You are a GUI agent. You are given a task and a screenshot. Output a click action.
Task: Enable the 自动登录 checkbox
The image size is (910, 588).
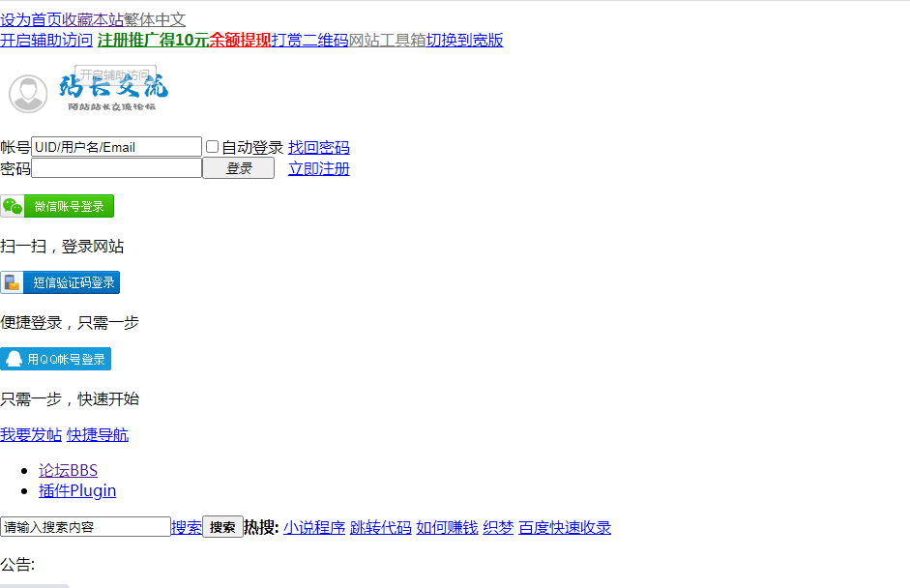point(213,147)
